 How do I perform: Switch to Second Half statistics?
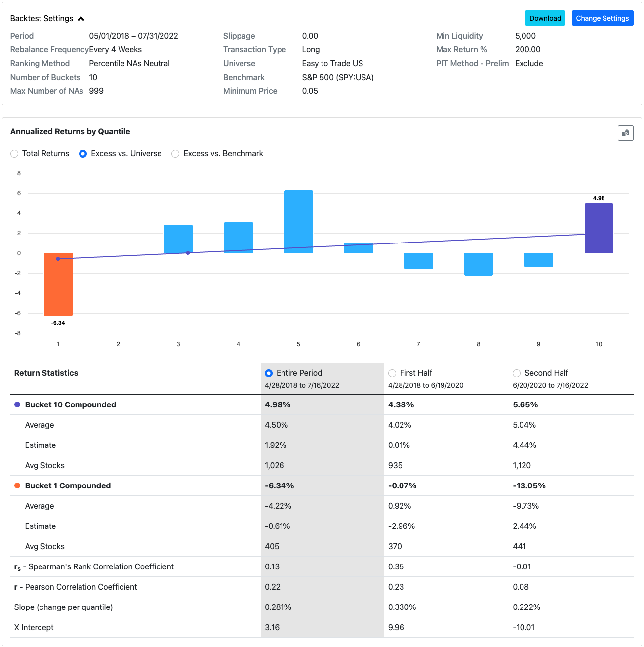click(x=517, y=373)
